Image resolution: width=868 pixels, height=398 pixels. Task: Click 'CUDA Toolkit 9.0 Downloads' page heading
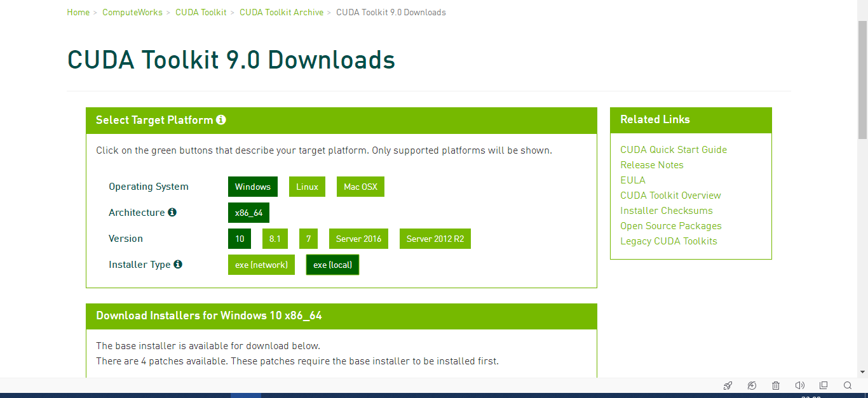coord(231,60)
